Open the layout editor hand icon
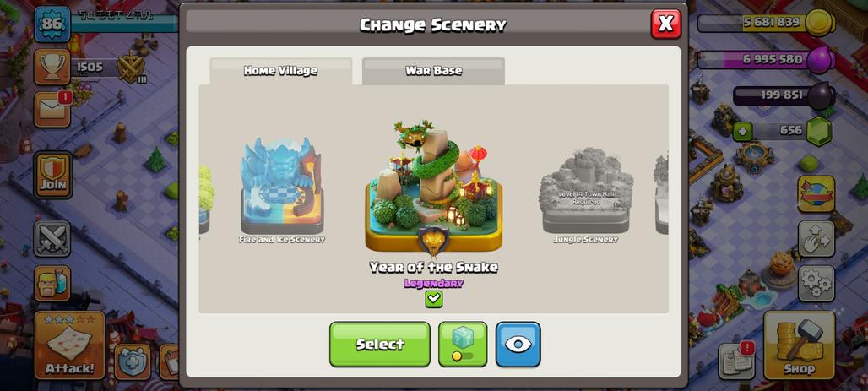The width and height of the screenshot is (868, 391). point(816,239)
